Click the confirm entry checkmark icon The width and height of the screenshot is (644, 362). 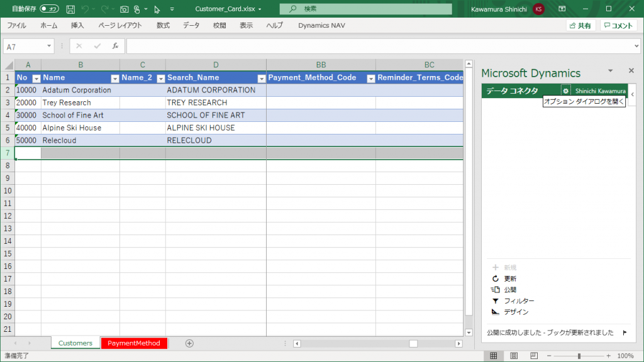97,47
